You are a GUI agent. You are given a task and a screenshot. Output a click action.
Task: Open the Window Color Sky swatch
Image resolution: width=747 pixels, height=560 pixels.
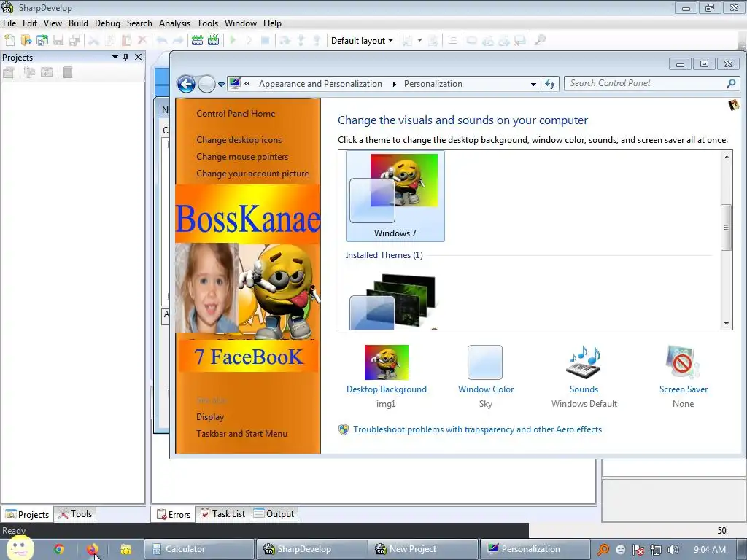click(x=485, y=362)
